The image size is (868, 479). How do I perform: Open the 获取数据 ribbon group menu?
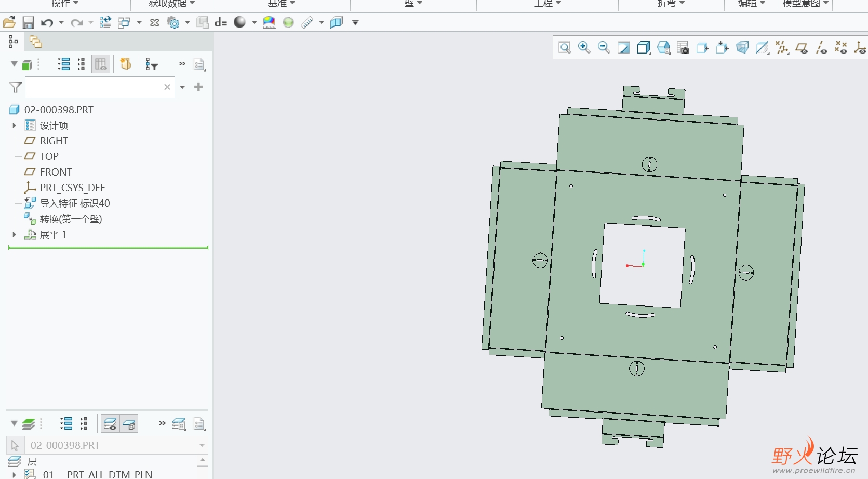point(171,4)
